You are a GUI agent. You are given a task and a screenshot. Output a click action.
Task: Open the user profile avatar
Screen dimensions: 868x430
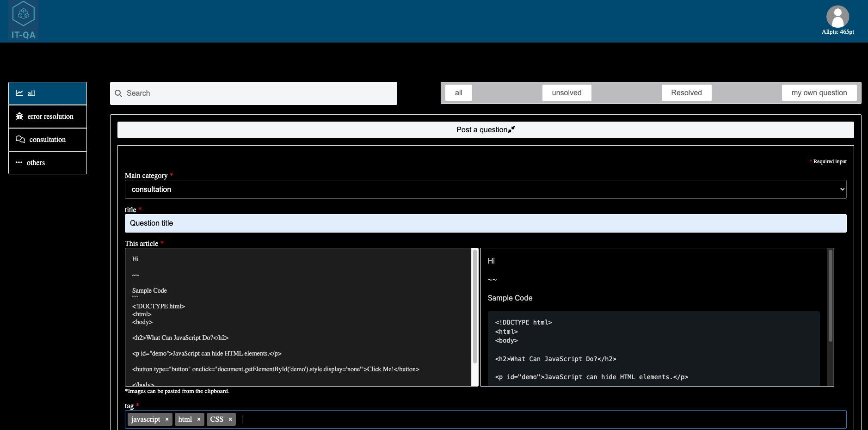coord(837,17)
